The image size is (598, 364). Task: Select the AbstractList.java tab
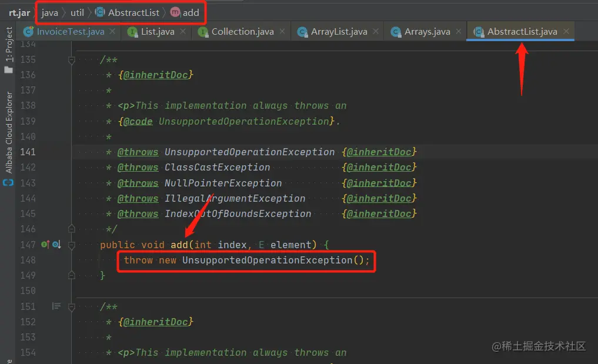click(522, 32)
